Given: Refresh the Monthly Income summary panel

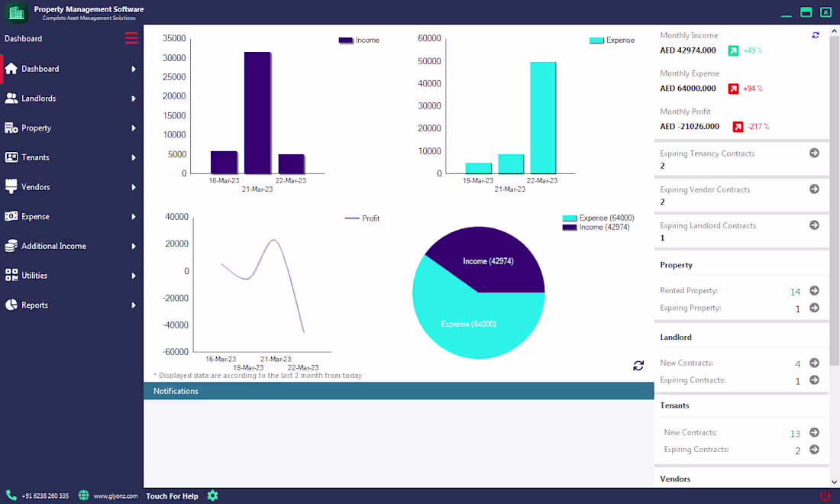Looking at the screenshot, I should [816, 35].
